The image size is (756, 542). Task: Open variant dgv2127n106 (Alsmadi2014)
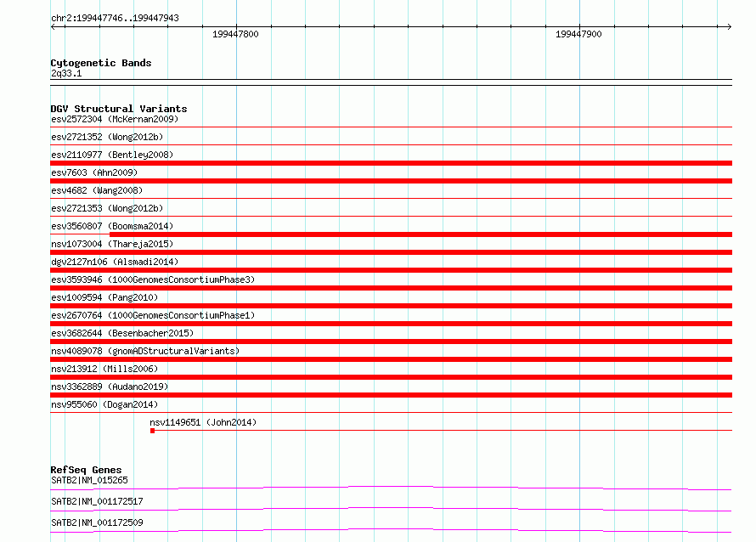pyautogui.click(x=115, y=262)
